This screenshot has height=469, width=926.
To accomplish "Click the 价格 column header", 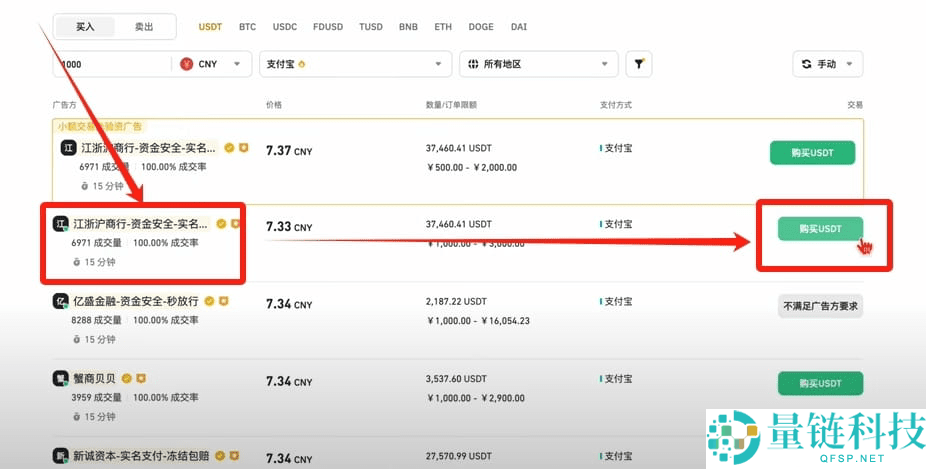I will pos(274,105).
